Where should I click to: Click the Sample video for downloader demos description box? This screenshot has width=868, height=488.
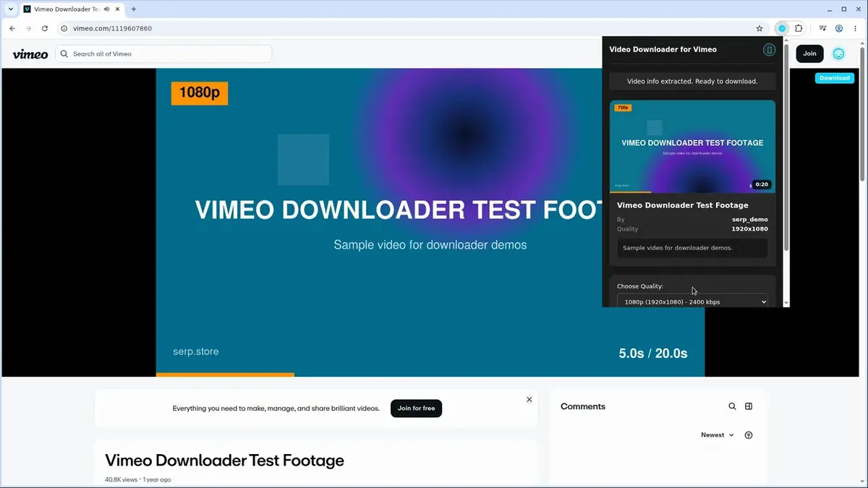tap(692, 248)
